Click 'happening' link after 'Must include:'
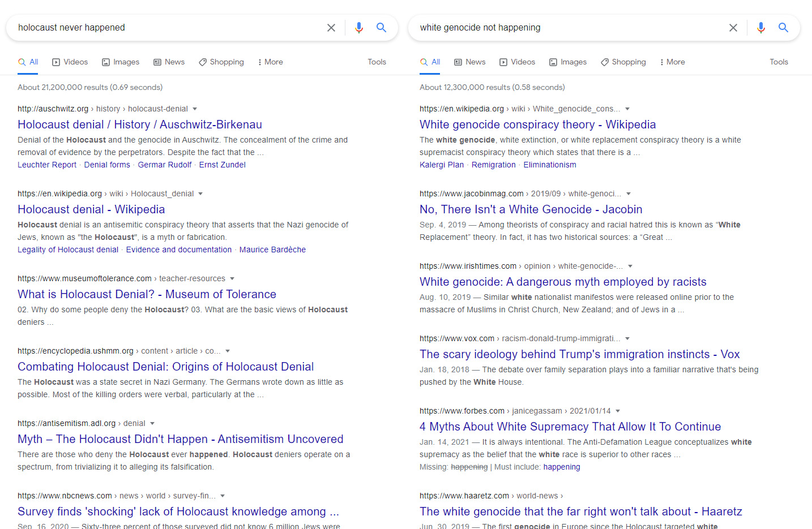This screenshot has width=812, height=529. click(x=562, y=467)
